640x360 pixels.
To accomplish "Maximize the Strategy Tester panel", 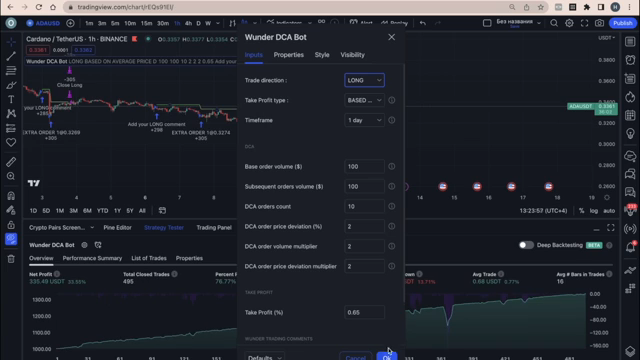I will [611, 228].
